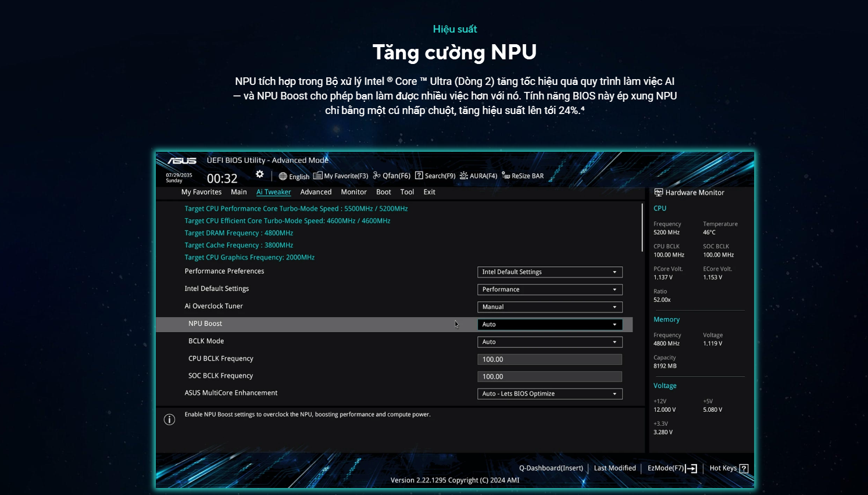Expand the ASUS MultiCore Enhancement dropdown
The height and width of the screenshot is (495, 868).
(549, 394)
